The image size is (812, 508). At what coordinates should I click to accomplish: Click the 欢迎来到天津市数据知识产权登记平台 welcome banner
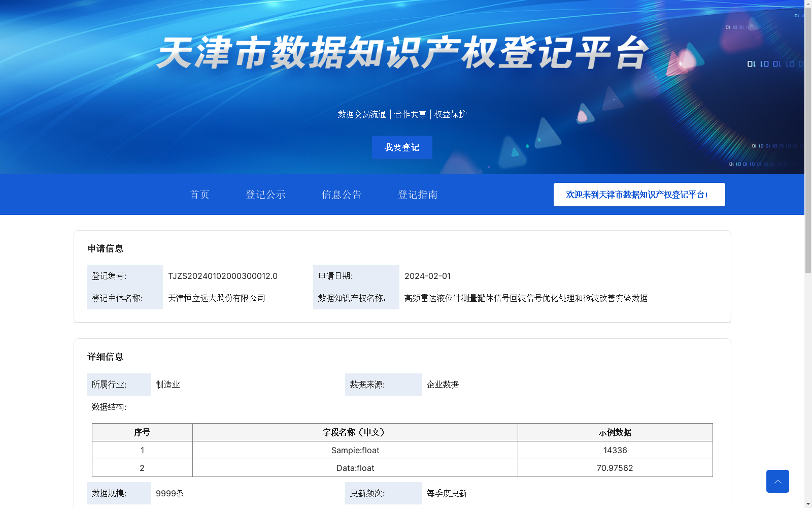click(x=639, y=195)
